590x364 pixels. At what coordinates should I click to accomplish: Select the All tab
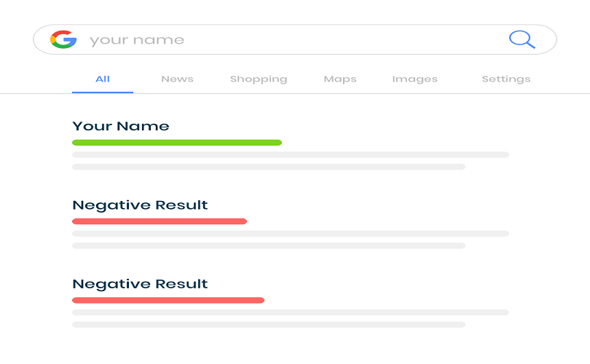pos(103,79)
